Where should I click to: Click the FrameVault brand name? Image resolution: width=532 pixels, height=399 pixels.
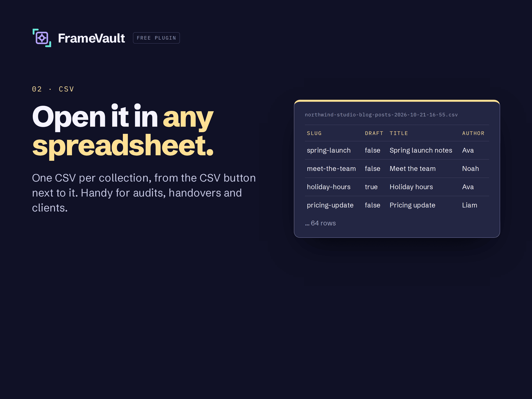pos(91,38)
